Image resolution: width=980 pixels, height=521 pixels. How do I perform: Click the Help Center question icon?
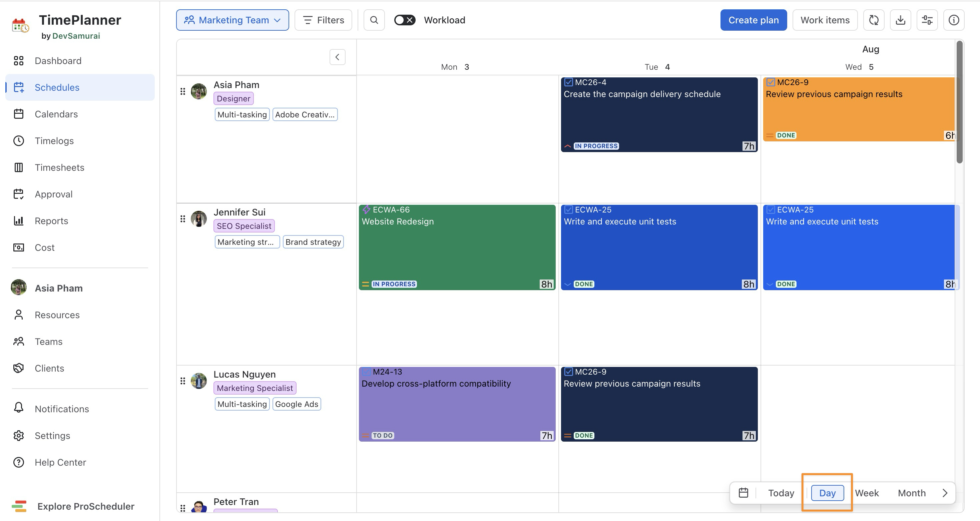19,462
